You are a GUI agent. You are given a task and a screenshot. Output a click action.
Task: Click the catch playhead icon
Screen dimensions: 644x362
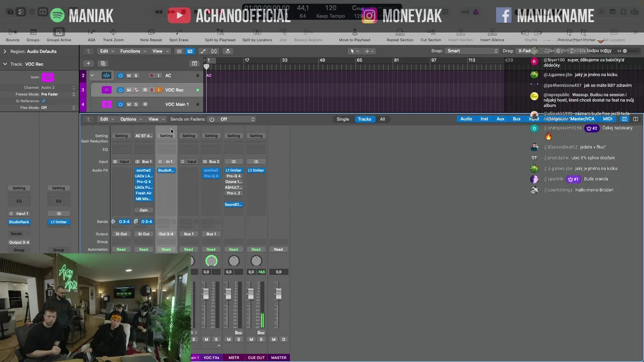[x=227, y=51]
